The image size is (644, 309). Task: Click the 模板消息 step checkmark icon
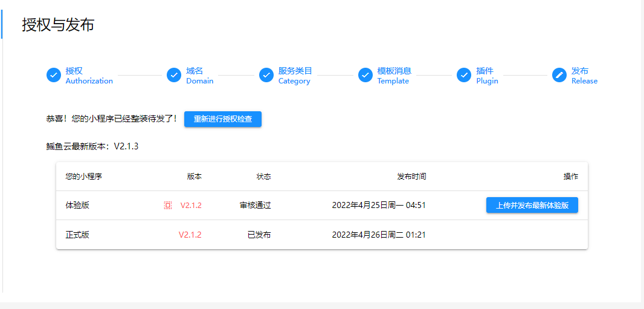[x=365, y=75]
